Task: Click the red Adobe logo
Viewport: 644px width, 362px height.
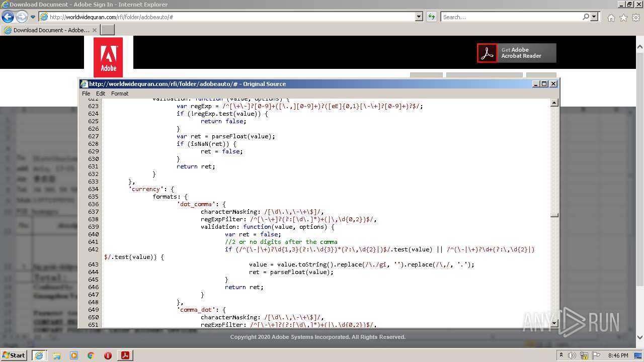Action: pyautogui.click(x=108, y=57)
